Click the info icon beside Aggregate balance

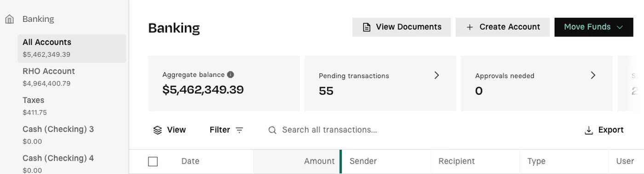point(230,74)
